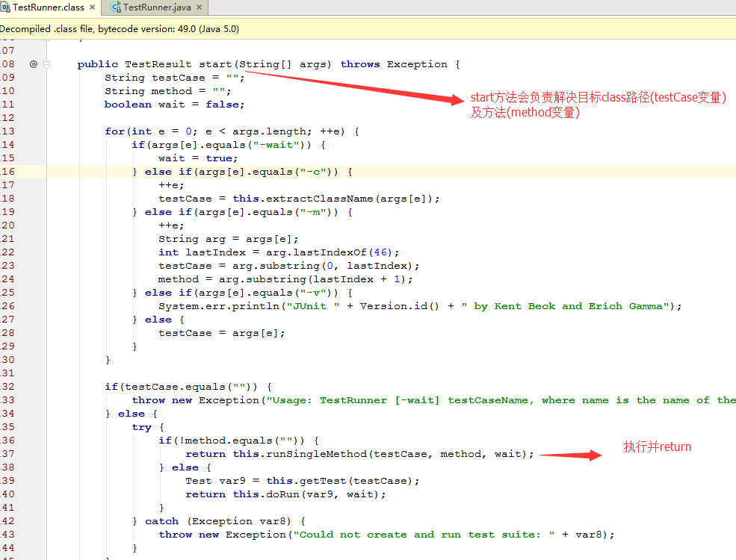Click 'testCase = arg.substring(0, lastIndex);' line
Screen dimensions: 736x560
coord(288,266)
